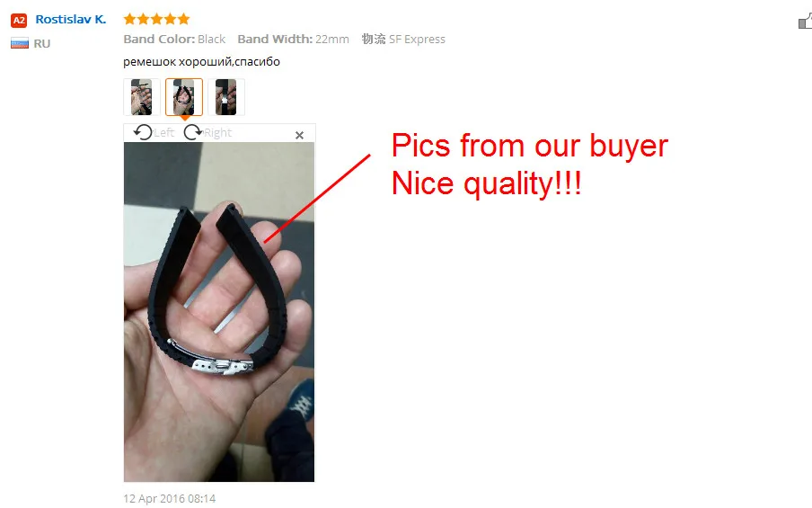Click the Band Width 22mm label

coord(293,39)
